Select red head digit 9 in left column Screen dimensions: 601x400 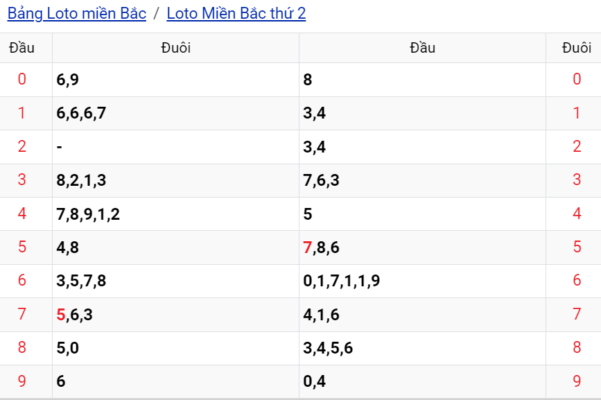tap(22, 381)
